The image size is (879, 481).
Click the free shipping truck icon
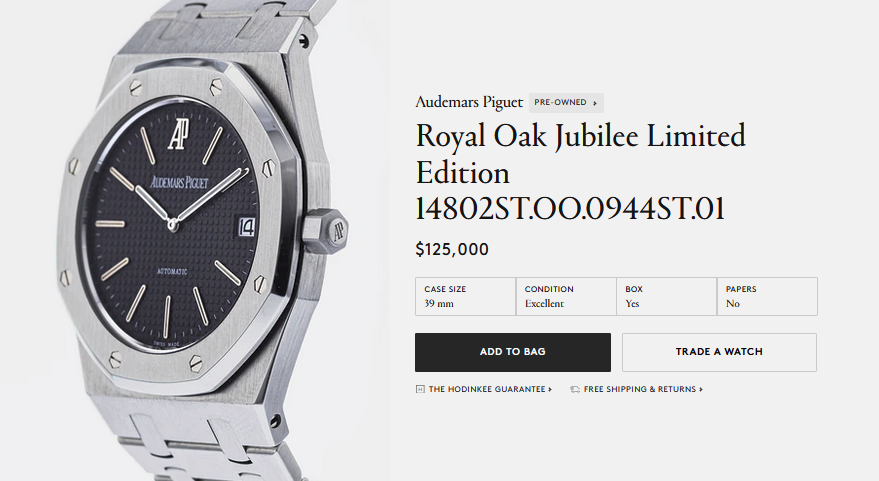click(x=575, y=389)
